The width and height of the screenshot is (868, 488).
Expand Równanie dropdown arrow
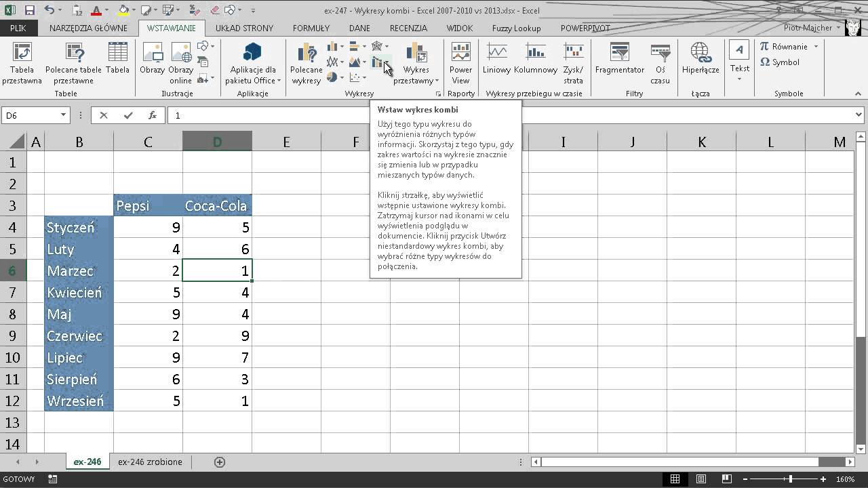[816, 46]
